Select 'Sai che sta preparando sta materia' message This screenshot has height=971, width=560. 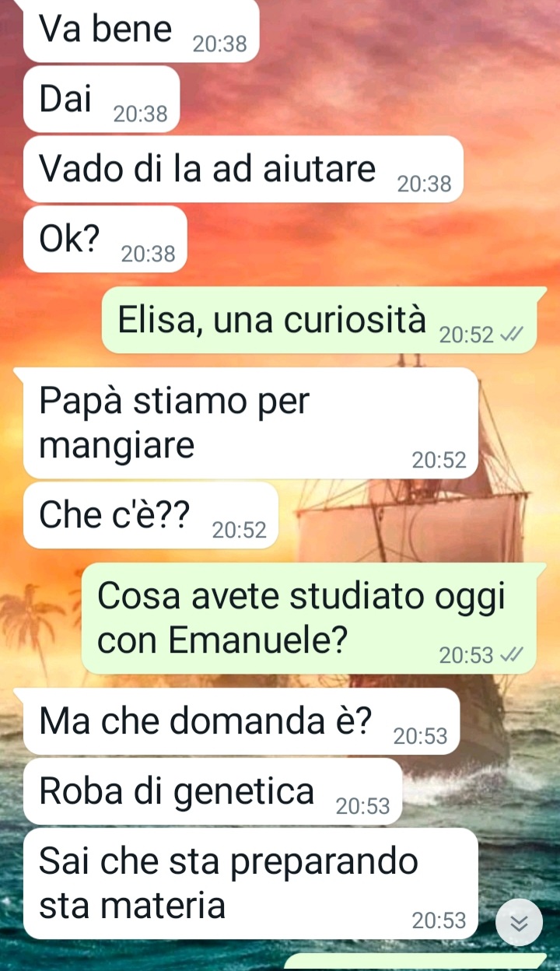[250, 884]
